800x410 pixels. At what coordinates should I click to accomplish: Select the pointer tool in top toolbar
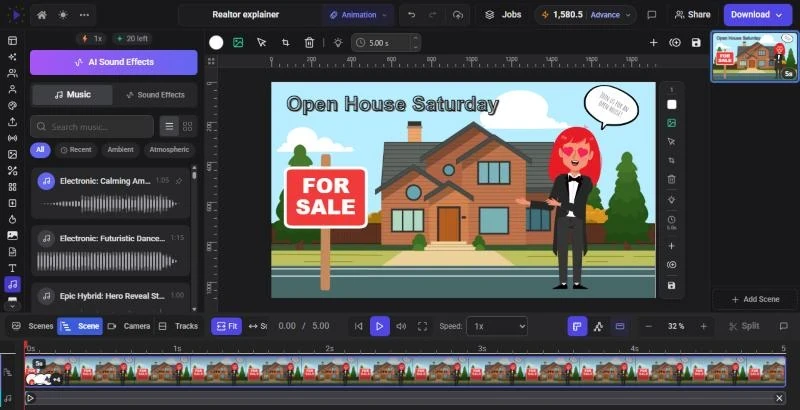pos(262,43)
